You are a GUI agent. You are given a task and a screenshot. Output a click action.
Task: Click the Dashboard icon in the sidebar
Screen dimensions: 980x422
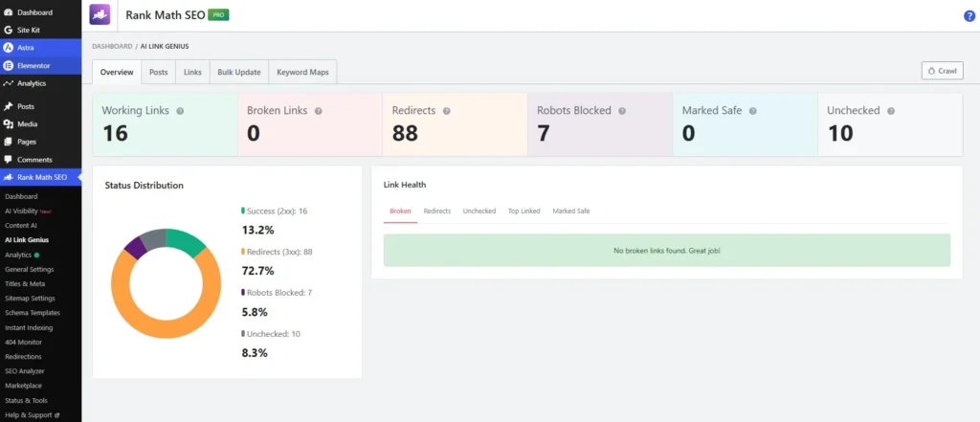[8, 12]
